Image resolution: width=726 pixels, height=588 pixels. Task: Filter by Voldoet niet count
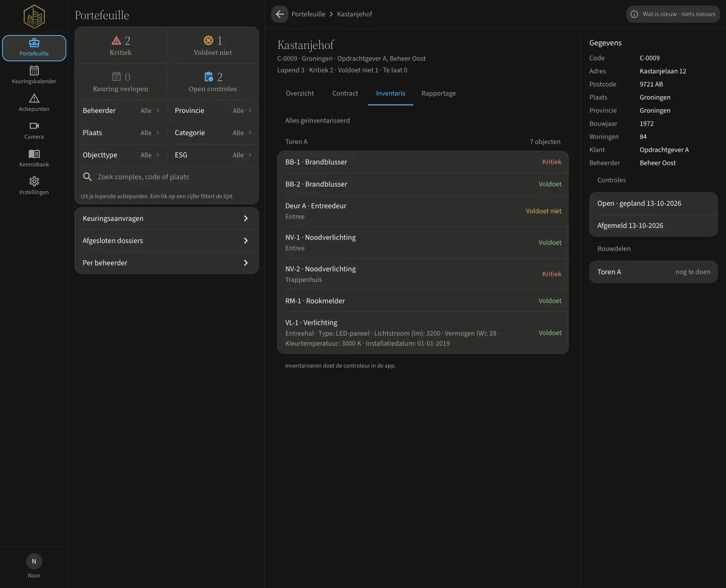[213, 45]
